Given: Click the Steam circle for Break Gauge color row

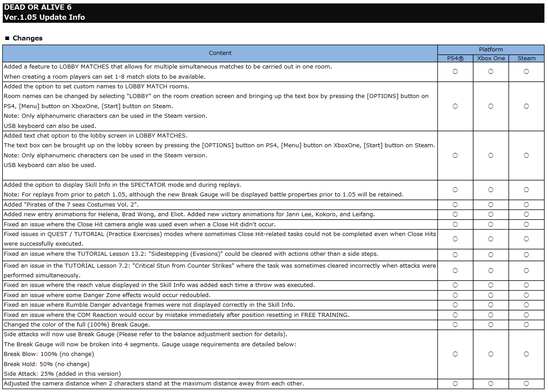Looking at the screenshot, I should click(526, 325).
